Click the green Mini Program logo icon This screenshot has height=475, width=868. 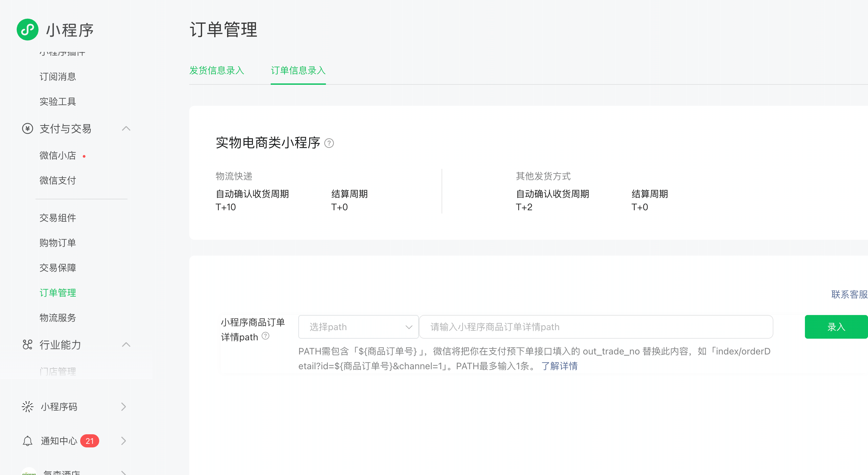pos(27,30)
